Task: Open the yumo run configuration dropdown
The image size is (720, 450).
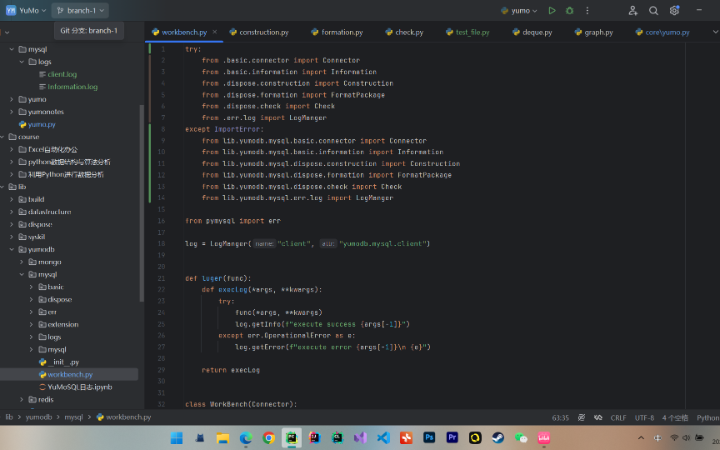Action: (519, 11)
